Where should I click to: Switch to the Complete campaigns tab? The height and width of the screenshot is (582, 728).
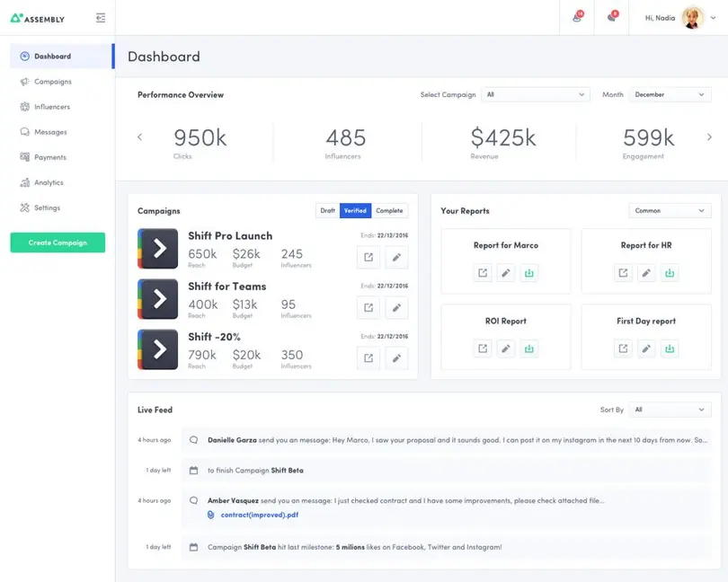point(390,210)
